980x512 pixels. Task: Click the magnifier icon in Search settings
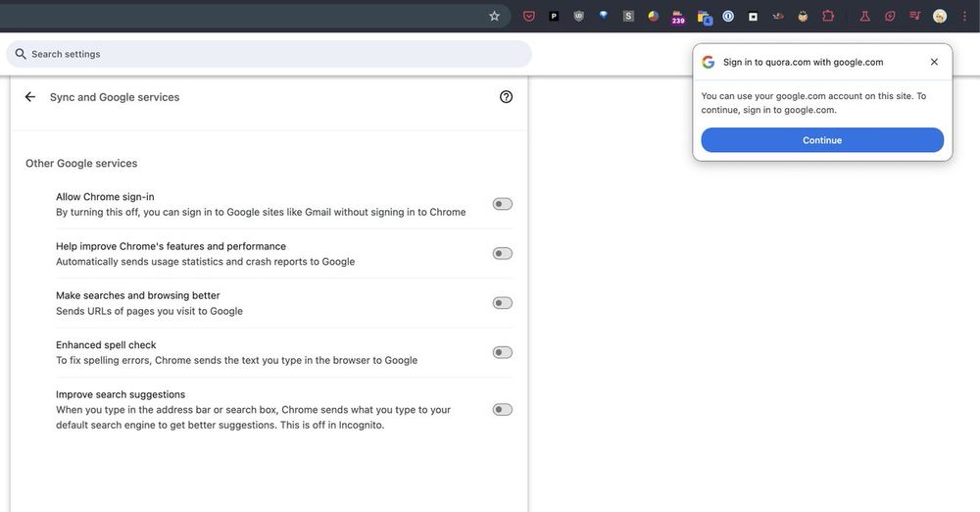click(21, 54)
